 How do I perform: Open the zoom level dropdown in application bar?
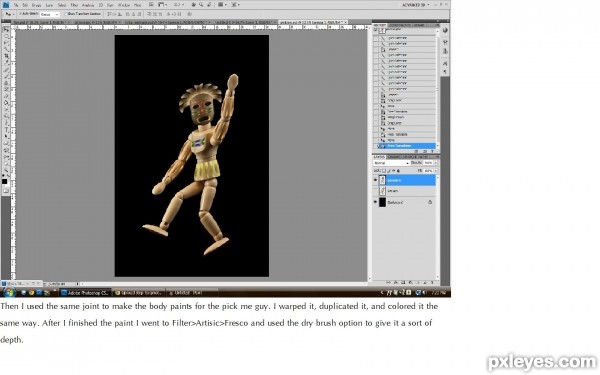179,5
